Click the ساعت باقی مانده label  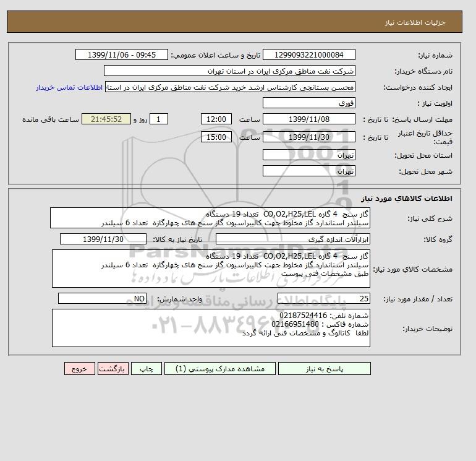coord(51,119)
